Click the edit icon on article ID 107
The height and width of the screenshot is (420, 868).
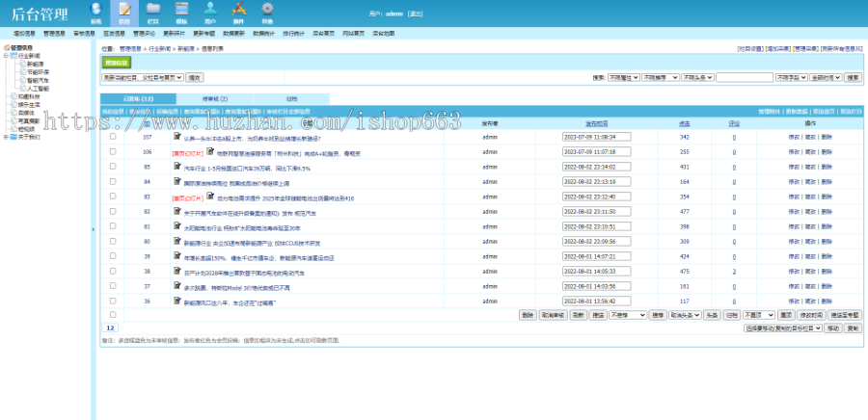pos(177,137)
